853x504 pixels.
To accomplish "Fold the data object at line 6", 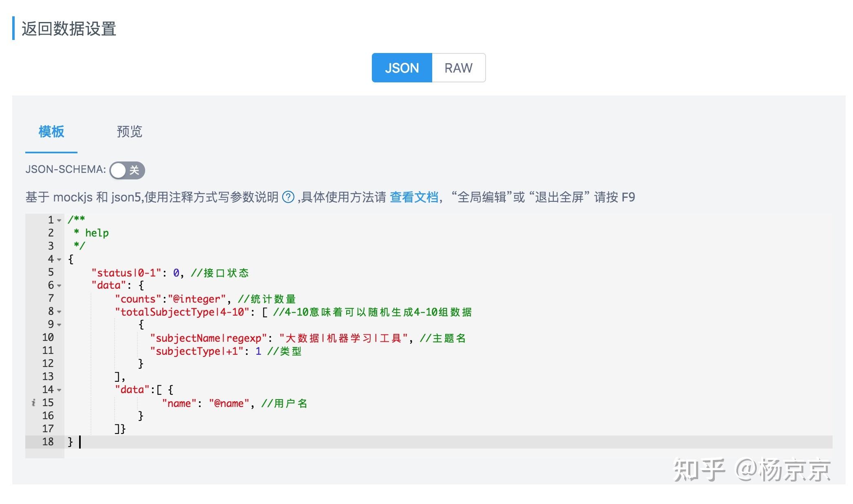I will point(60,286).
